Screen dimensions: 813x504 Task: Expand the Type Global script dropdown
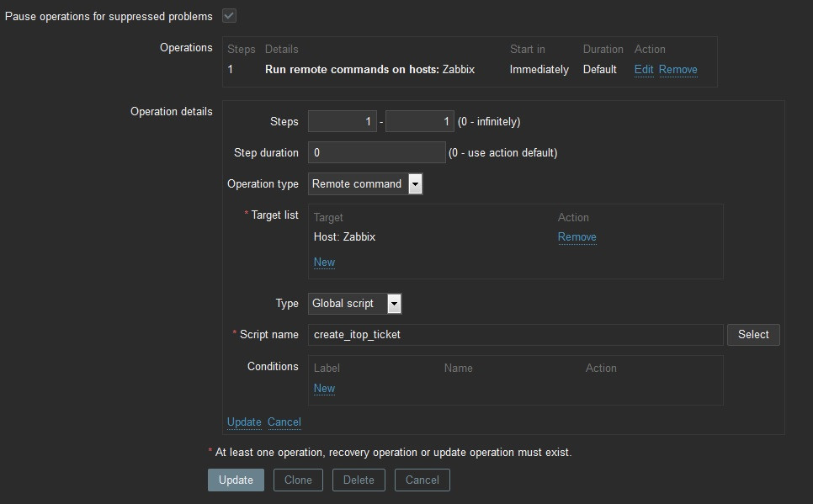click(x=354, y=304)
